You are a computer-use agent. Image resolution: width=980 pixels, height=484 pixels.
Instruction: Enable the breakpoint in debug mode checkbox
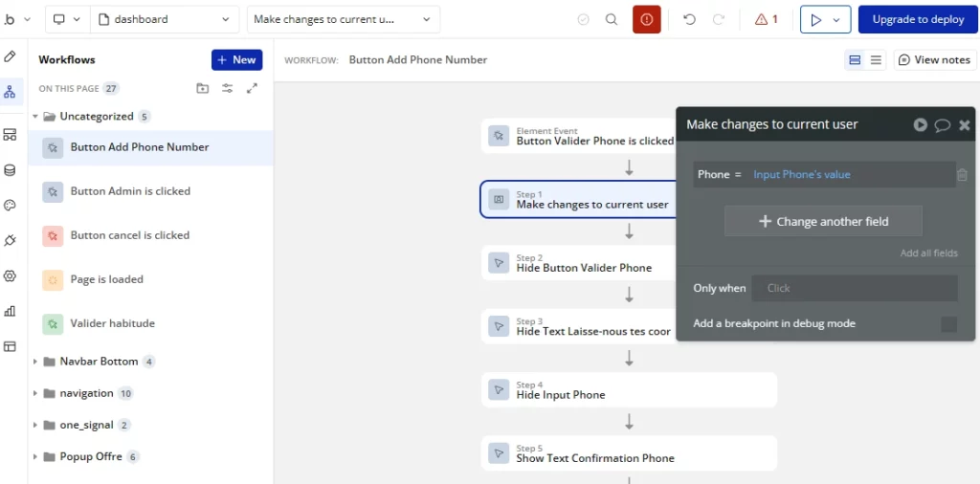pos(948,324)
